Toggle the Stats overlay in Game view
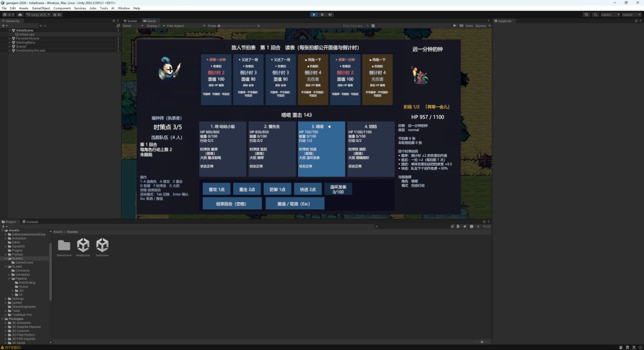The image size is (644, 350). pyautogui.click(x=469, y=26)
